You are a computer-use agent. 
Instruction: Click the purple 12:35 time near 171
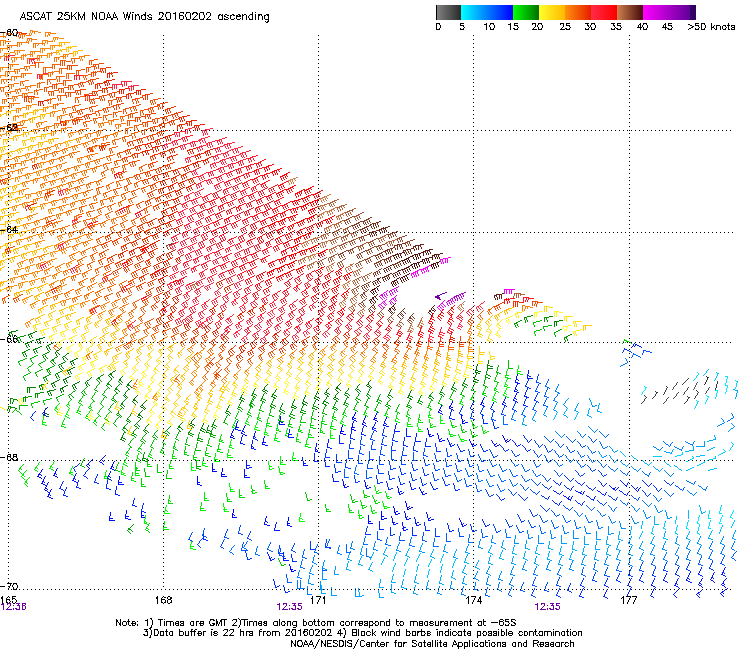point(289,607)
